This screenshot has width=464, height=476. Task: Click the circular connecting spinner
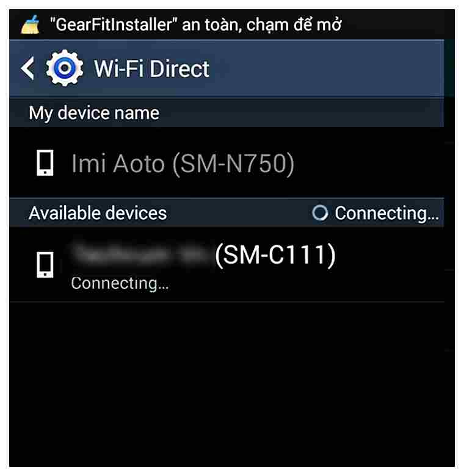pyautogui.click(x=320, y=212)
